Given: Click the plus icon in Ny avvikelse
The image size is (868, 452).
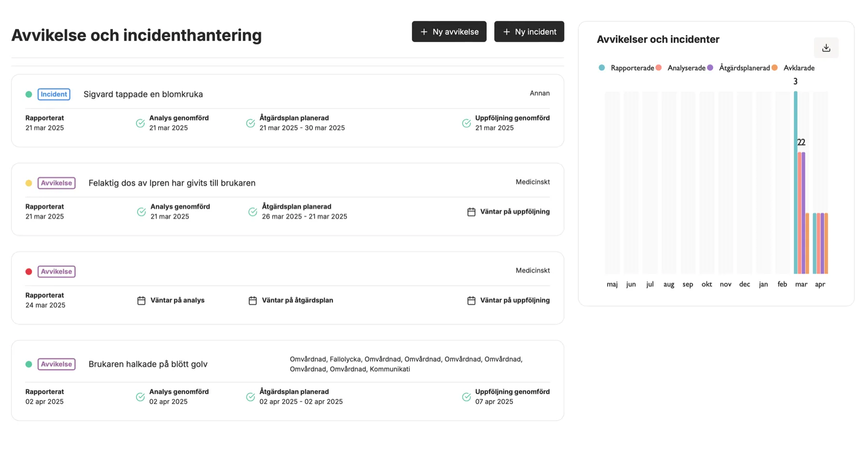Looking at the screenshot, I should [424, 32].
